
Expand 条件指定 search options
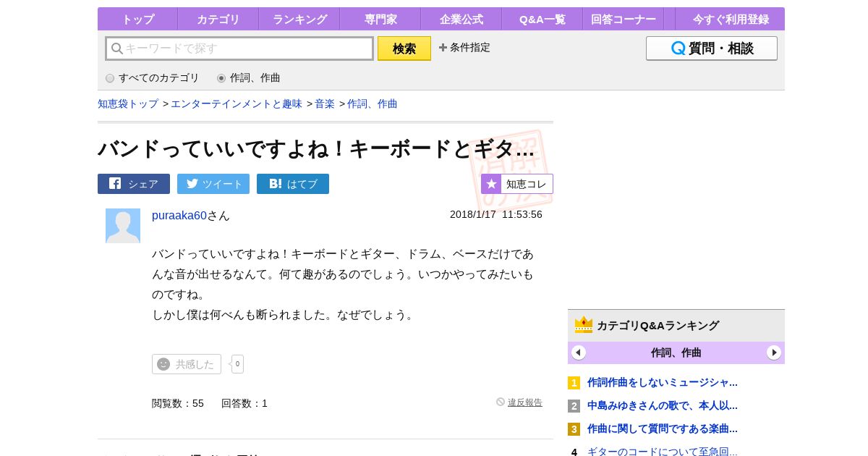(464, 48)
